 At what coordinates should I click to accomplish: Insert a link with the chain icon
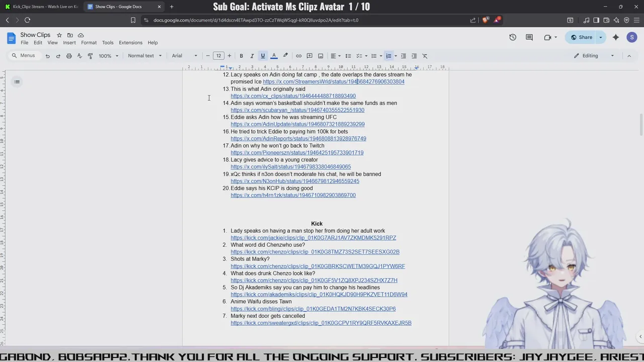click(298, 56)
